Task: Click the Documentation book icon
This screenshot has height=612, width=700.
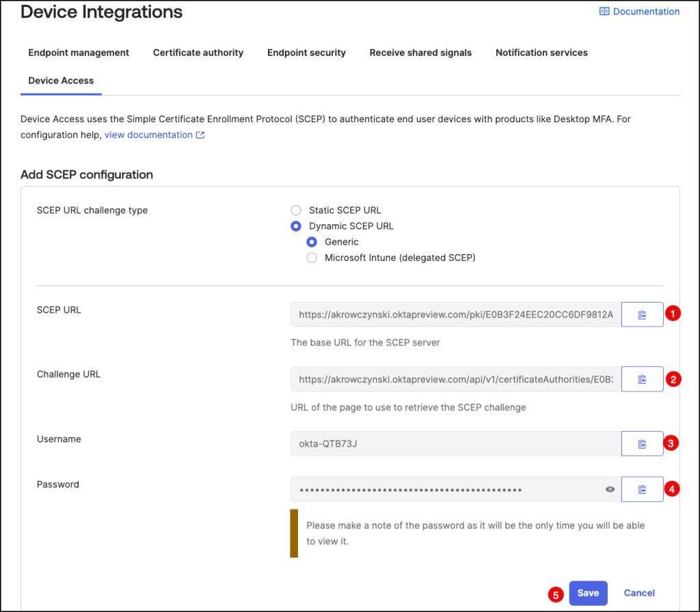Action: click(x=604, y=12)
